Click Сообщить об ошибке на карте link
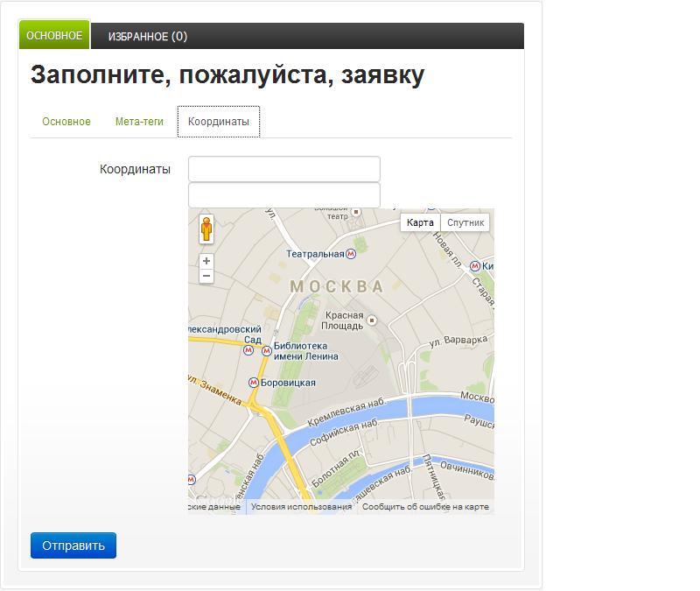The width and height of the screenshot is (700, 591). pyautogui.click(x=425, y=507)
